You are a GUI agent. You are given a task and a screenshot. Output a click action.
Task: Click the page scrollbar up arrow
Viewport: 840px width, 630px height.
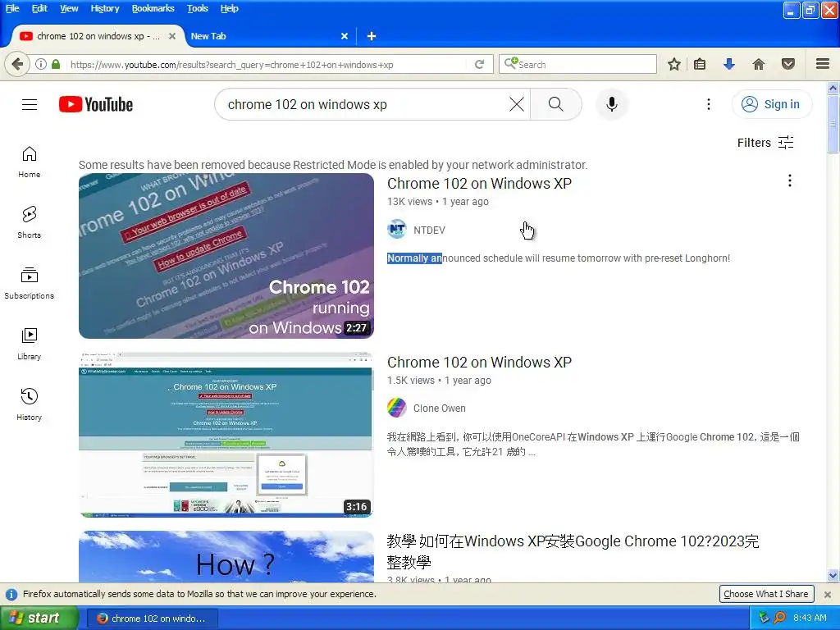click(x=833, y=88)
